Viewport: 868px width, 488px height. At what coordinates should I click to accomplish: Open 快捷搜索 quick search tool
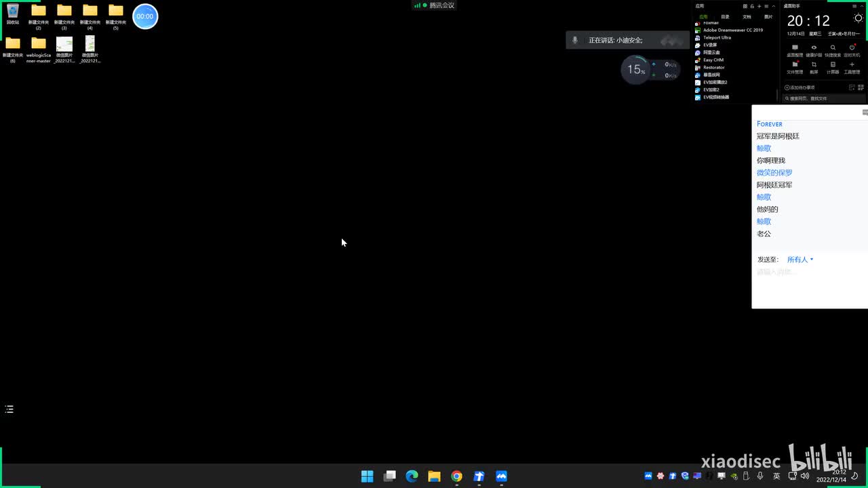(x=833, y=51)
